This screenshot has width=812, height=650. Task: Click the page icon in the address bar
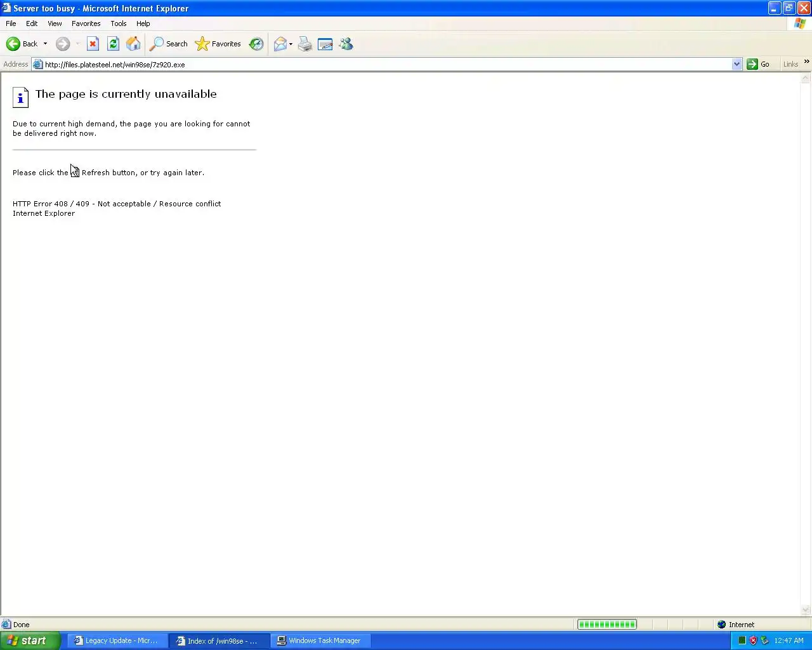(x=38, y=64)
